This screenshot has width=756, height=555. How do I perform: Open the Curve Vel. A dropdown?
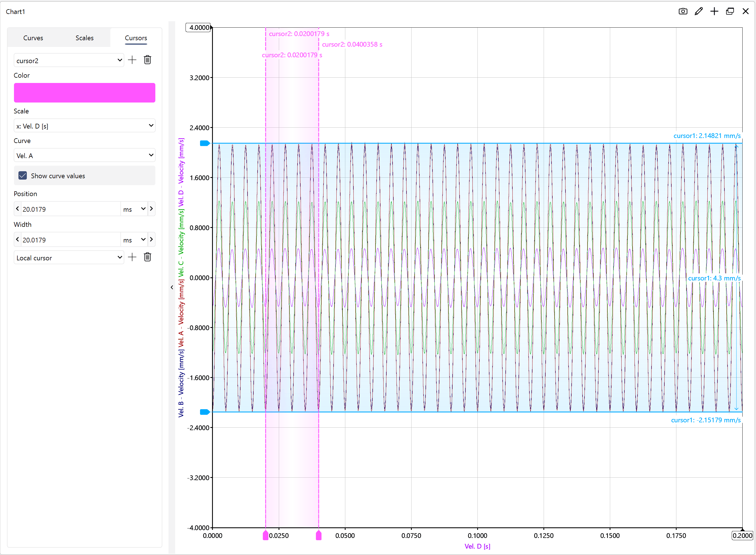coord(84,156)
